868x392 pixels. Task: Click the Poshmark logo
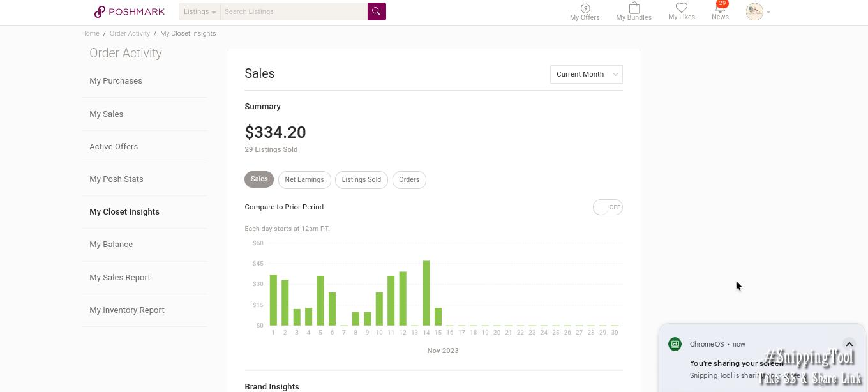[130, 11]
